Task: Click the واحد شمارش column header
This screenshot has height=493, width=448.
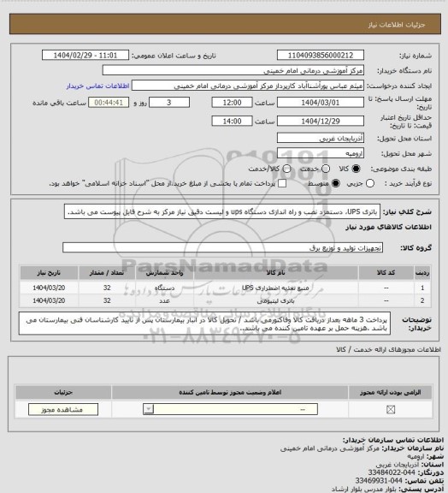Action: [165, 272]
